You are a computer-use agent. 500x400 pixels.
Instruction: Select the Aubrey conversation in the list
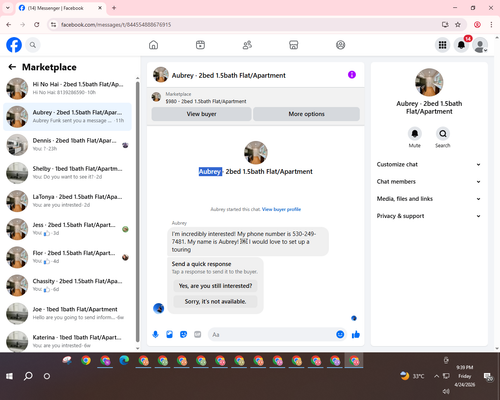pyautogui.click(x=67, y=117)
